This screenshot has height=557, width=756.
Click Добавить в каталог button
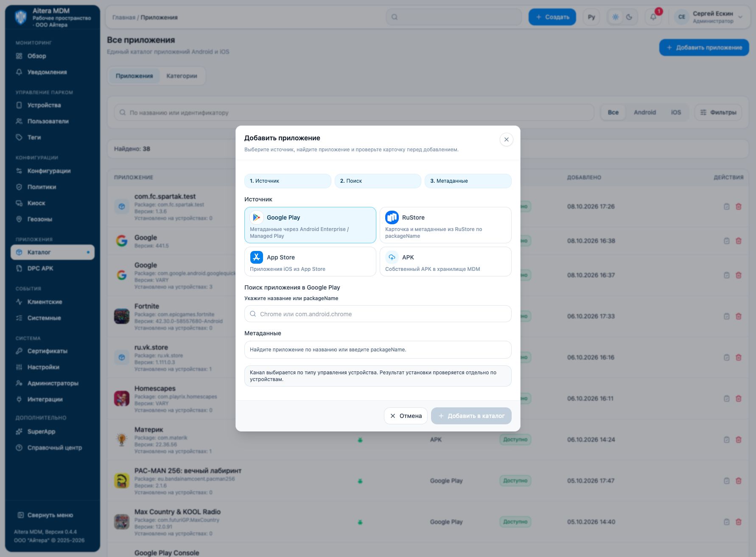coord(471,416)
